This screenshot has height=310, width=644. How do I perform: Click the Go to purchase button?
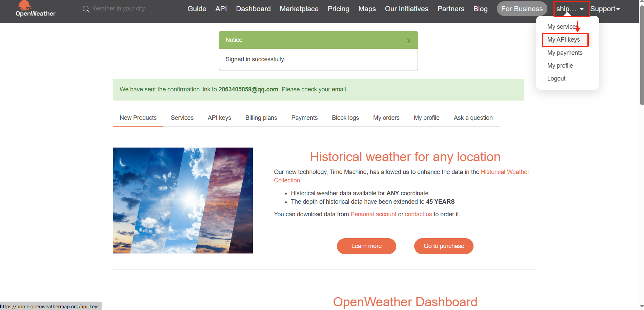tap(444, 246)
